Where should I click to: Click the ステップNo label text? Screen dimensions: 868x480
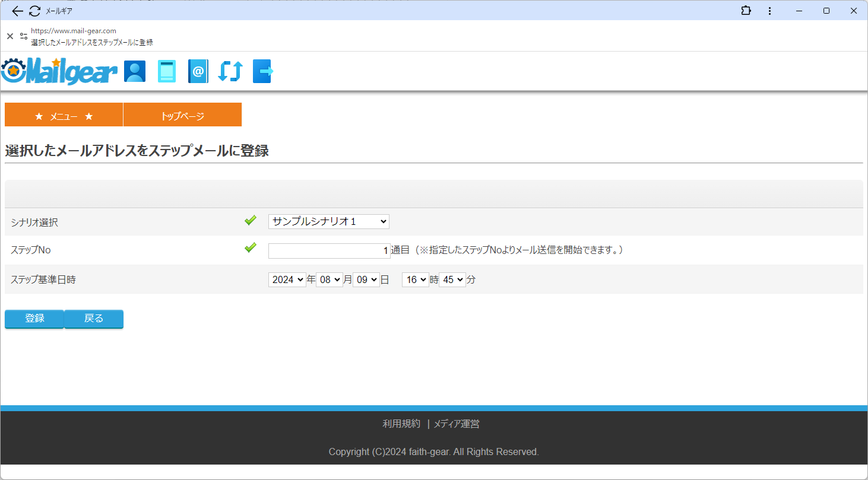point(31,250)
